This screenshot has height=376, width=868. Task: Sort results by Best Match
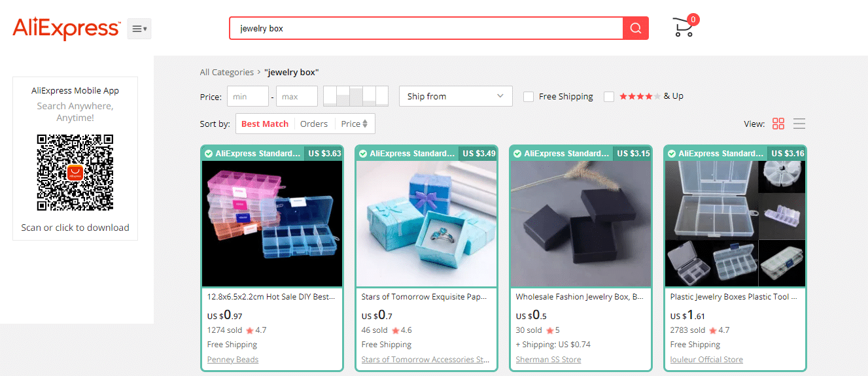[x=265, y=124]
